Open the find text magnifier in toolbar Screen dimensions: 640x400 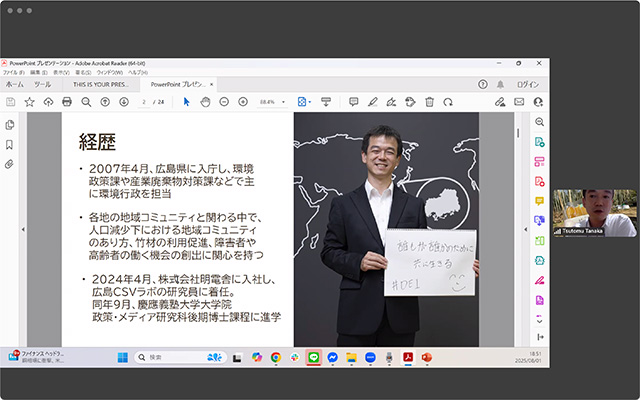(86, 102)
